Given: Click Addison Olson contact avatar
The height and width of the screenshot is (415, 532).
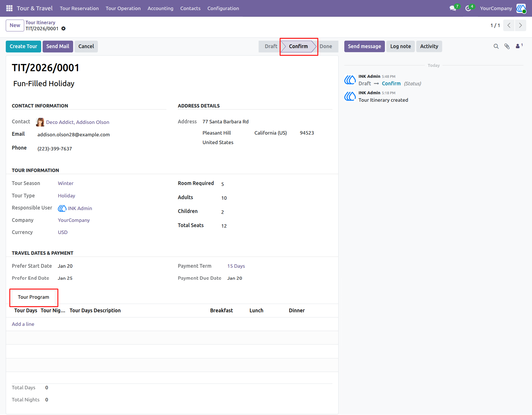Looking at the screenshot, I should click(40, 122).
